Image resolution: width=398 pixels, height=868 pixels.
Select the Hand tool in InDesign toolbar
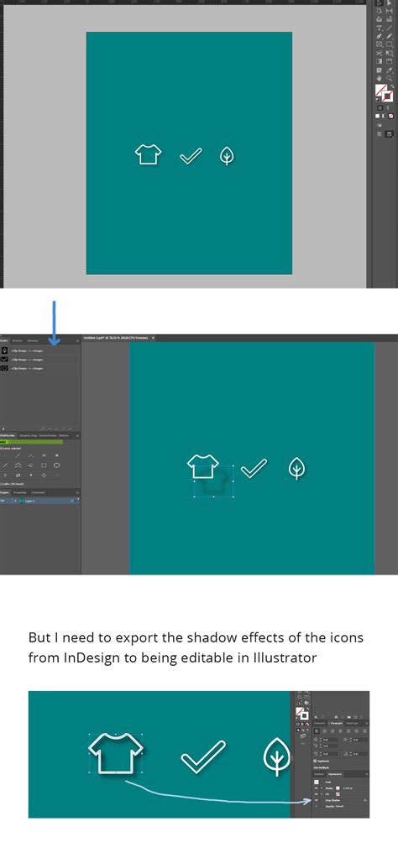pyautogui.click(x=380, y=79)
